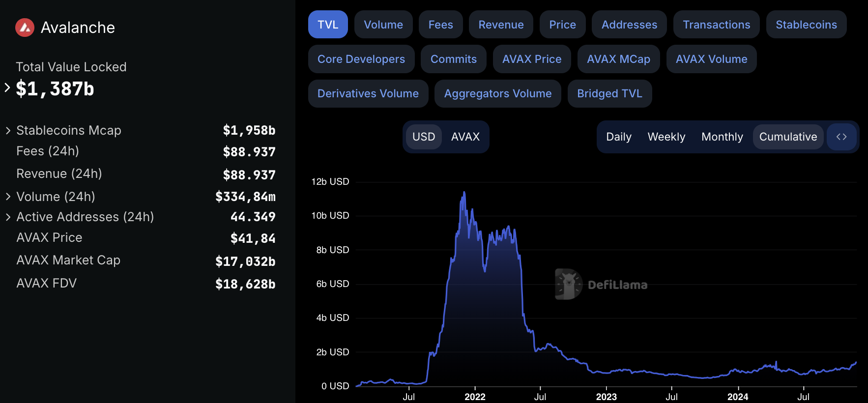The image size is (868, 403).
Task: Select the Cumulative interval
Action: (x=788, y=137)
